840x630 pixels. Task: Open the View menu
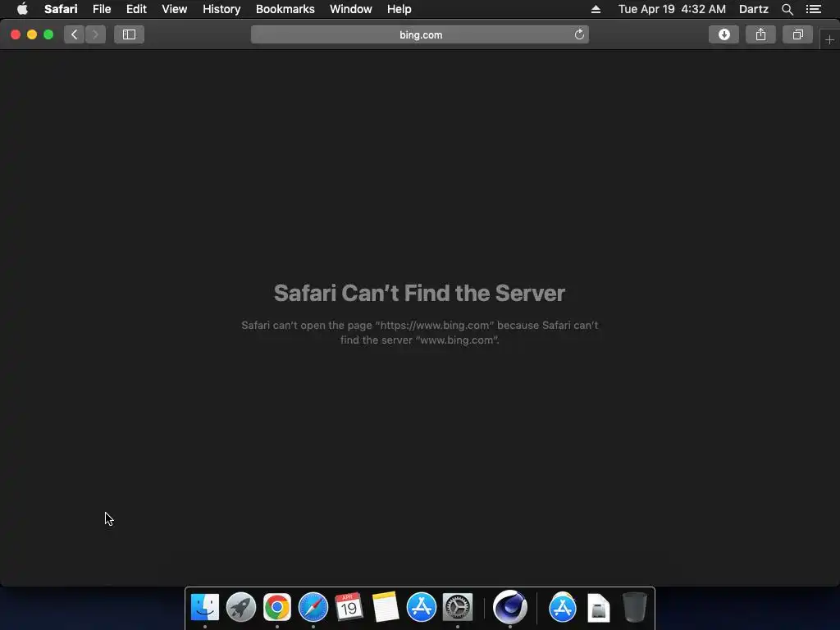click(174, 9)
